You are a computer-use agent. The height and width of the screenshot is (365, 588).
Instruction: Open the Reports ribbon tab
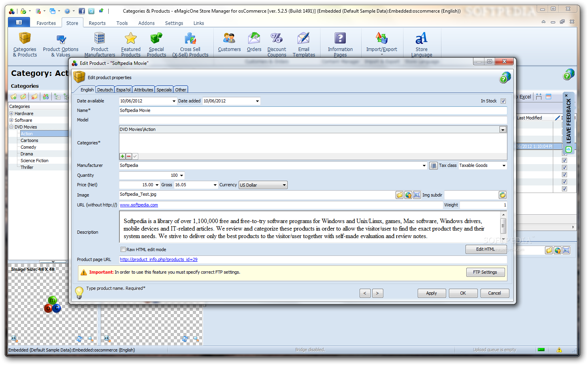[x=97, y=23]
